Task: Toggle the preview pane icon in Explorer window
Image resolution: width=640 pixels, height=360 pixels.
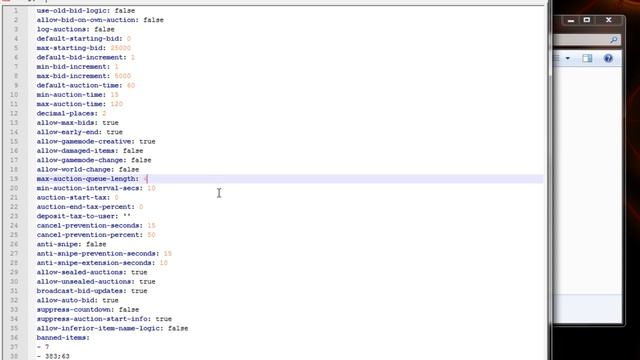Action: 587,58
